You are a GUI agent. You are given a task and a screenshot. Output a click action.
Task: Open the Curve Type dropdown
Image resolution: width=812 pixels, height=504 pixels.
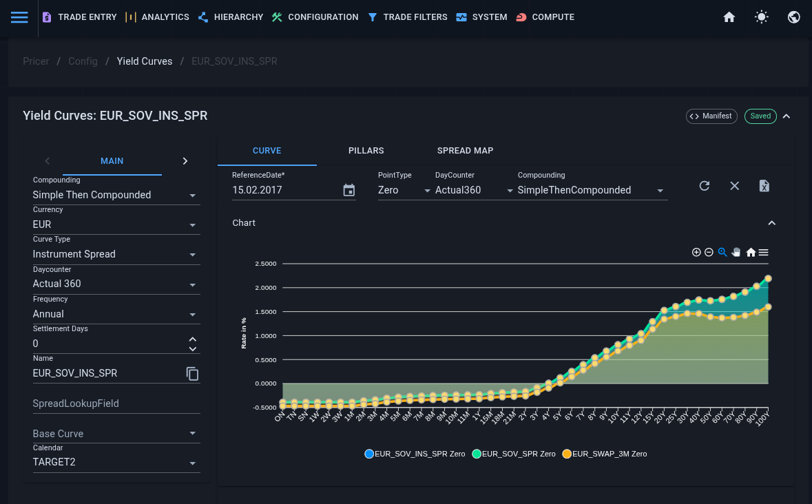[116, 254]
